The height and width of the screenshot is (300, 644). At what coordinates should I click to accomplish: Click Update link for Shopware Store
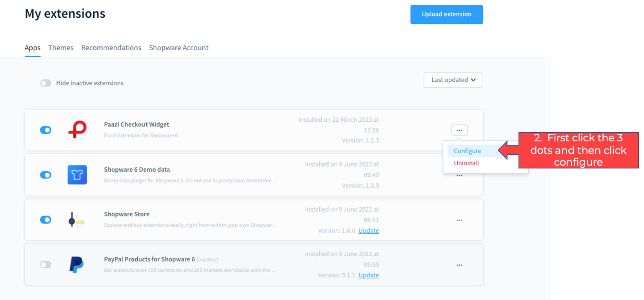(369, 230)
